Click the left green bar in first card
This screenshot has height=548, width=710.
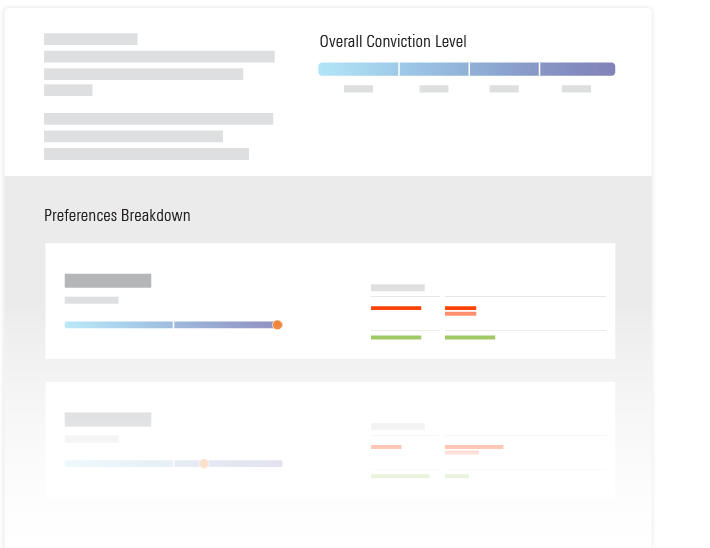click(x=396, y=338)
